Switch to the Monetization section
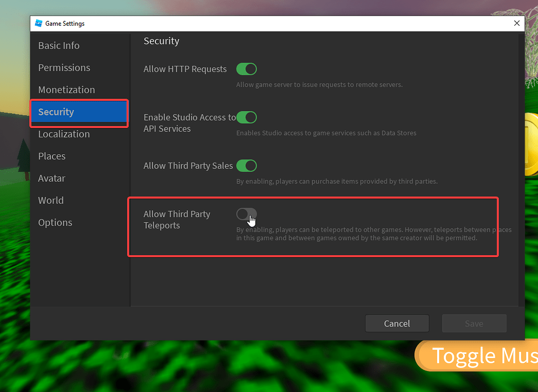This screenshot has width=538, height=392. 66,90
